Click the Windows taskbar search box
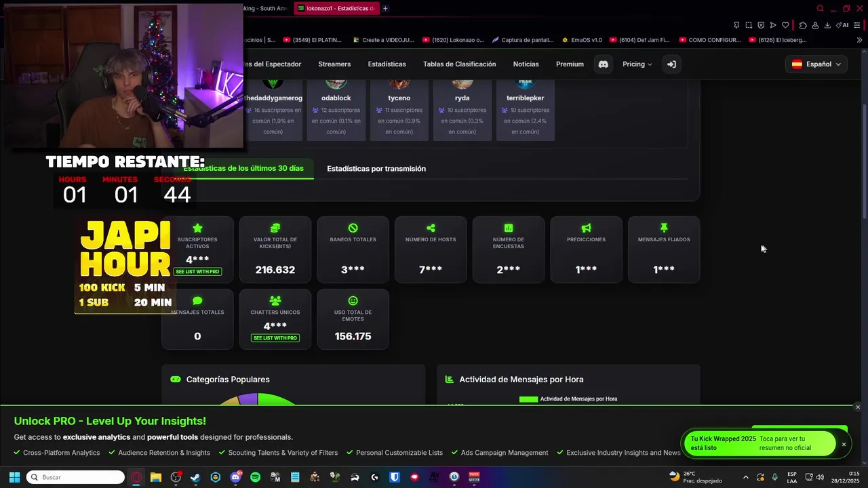The image size is (868, 488). (75, 477)
